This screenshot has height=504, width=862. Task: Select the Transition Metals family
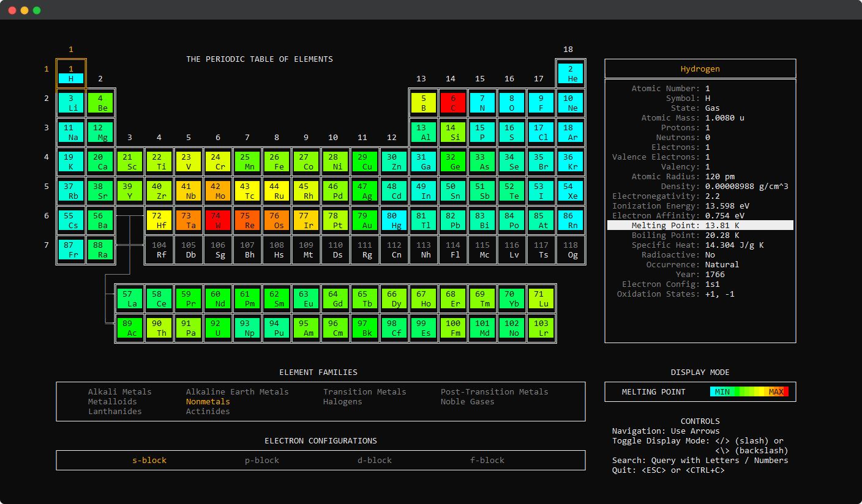365,392
